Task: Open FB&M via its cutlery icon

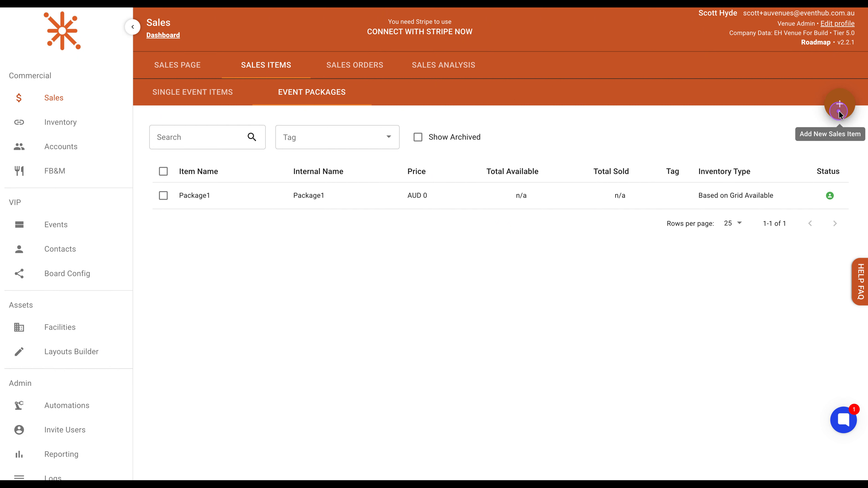Action: point(19,171)
